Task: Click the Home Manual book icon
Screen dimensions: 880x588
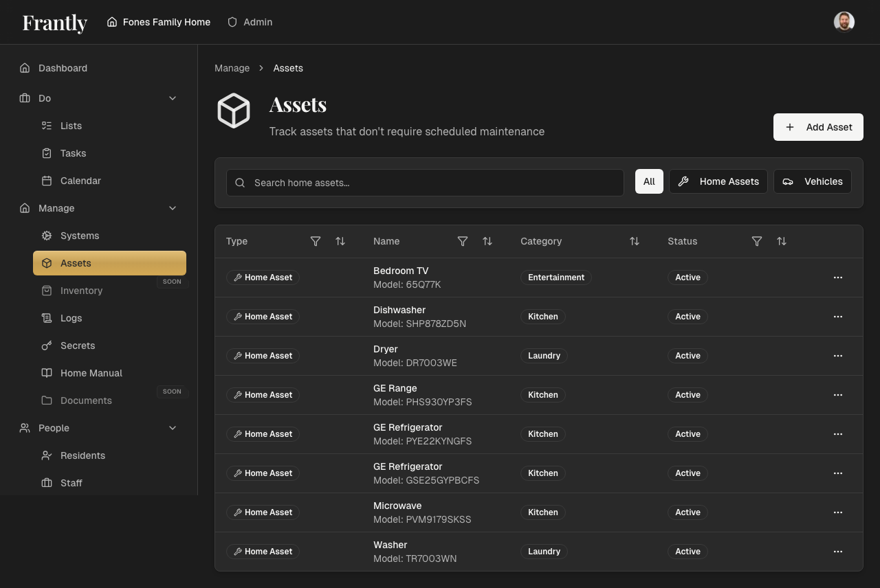Action: 47,373
